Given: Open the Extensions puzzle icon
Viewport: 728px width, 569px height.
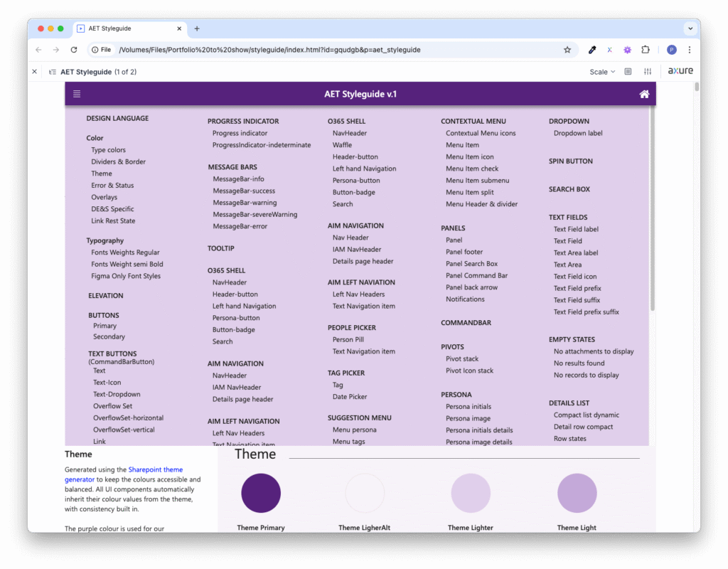Looking at the screenshot, I should [x=646, y=50].
